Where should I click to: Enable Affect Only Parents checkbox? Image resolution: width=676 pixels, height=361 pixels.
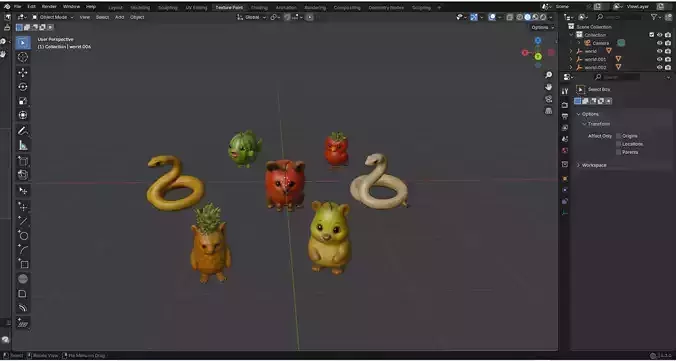coord(619,152)
